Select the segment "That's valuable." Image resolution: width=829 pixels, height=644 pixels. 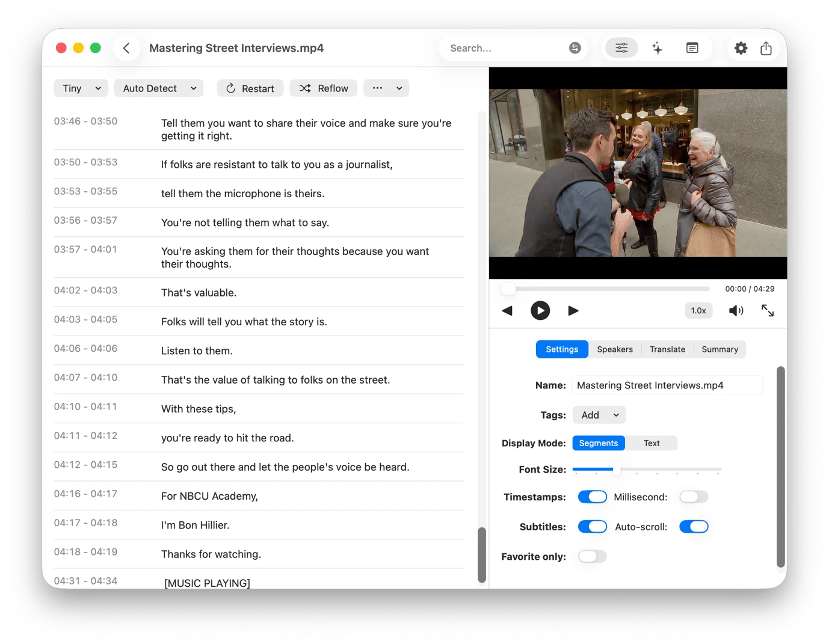point(199,293)
